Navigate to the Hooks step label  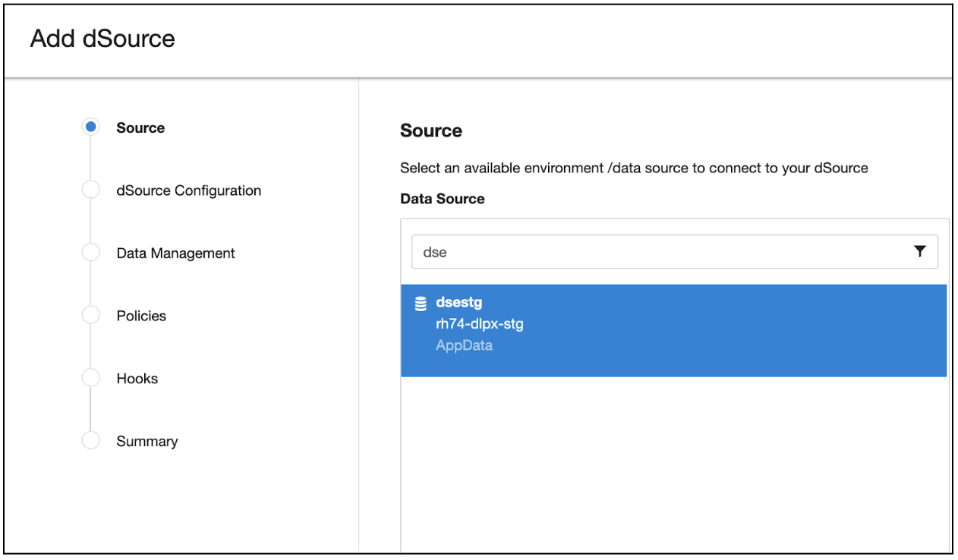pyautogui.click(x=137, y=378)
